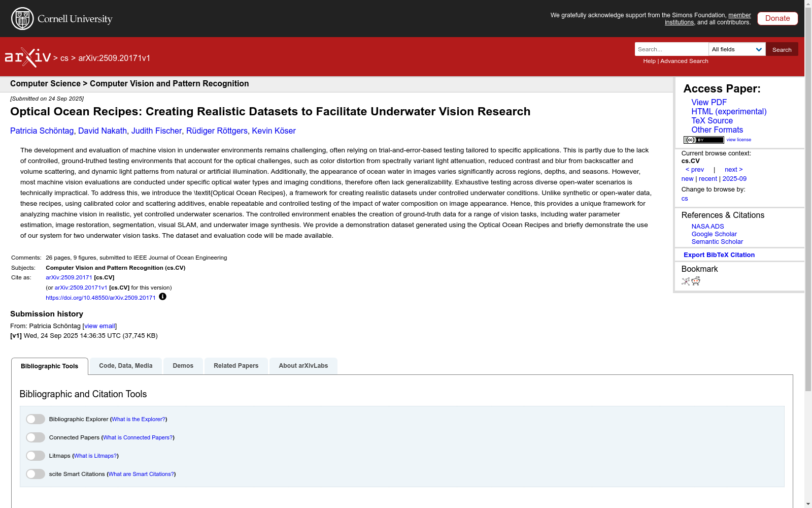Toggle the Bibliographic Explorer switch
This screenshot has width=812, height=508.
pos(36,419)
